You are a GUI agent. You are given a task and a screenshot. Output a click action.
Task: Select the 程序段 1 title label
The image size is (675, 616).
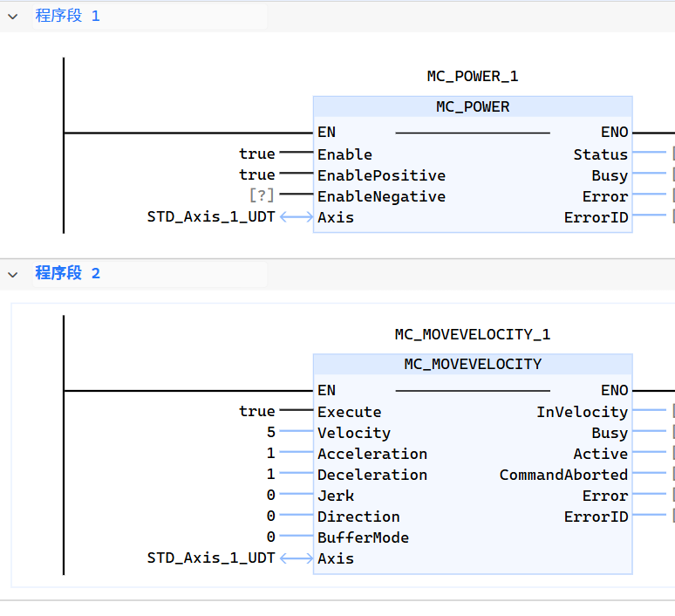tap(67, 16)
